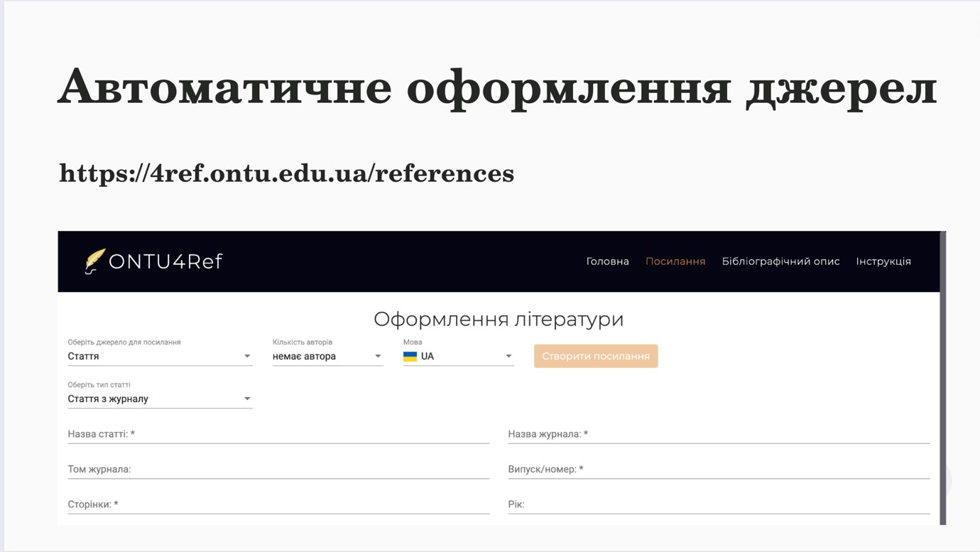Click the vertical scrollbar on page right
This screenshot has height=552, width=980.
point(943,378)
